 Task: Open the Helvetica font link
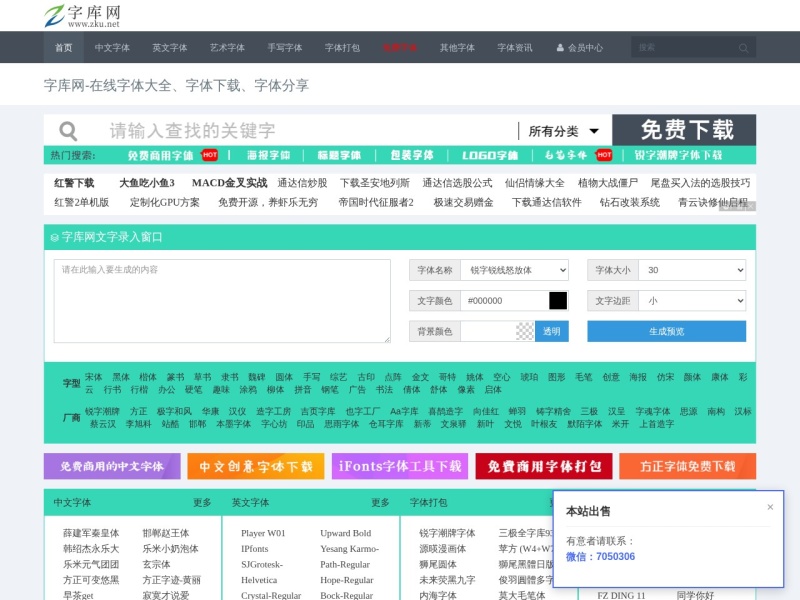pyautogui.click(x=259, y=580)
